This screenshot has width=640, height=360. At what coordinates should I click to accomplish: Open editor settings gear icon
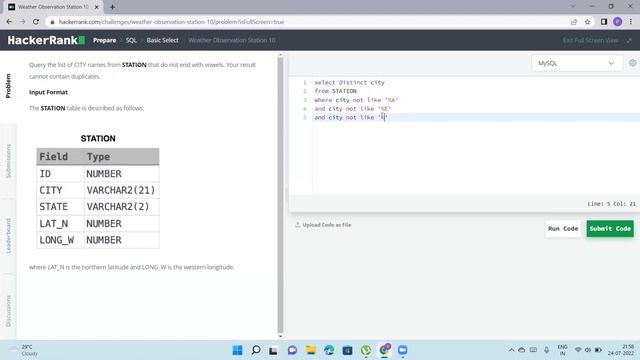(x=633, y=63)
